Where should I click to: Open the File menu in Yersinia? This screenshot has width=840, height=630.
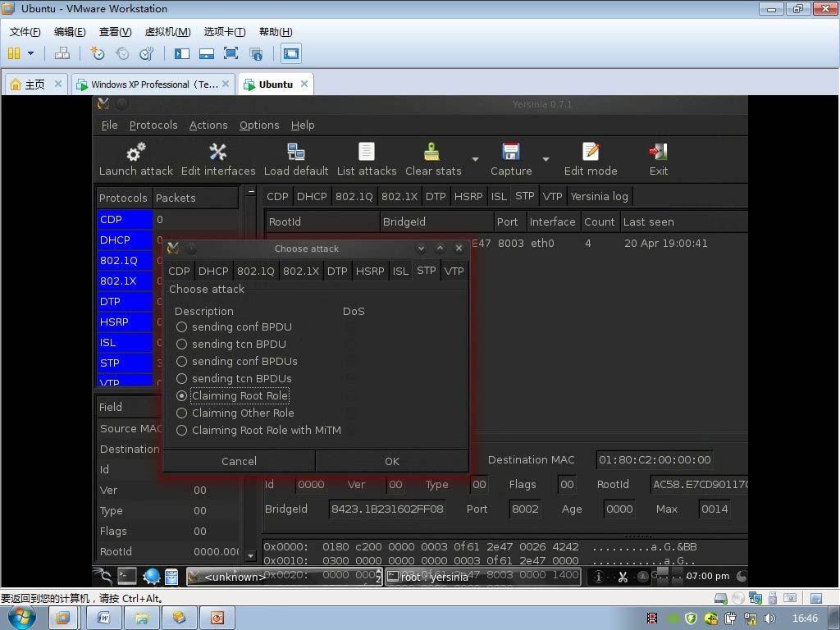coord(109,125)
